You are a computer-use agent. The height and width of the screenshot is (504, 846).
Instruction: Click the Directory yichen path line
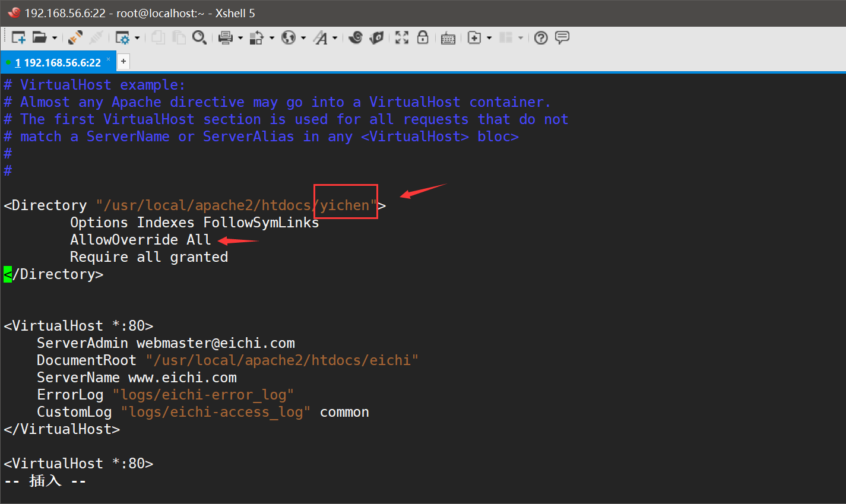[x=195, y=205]
